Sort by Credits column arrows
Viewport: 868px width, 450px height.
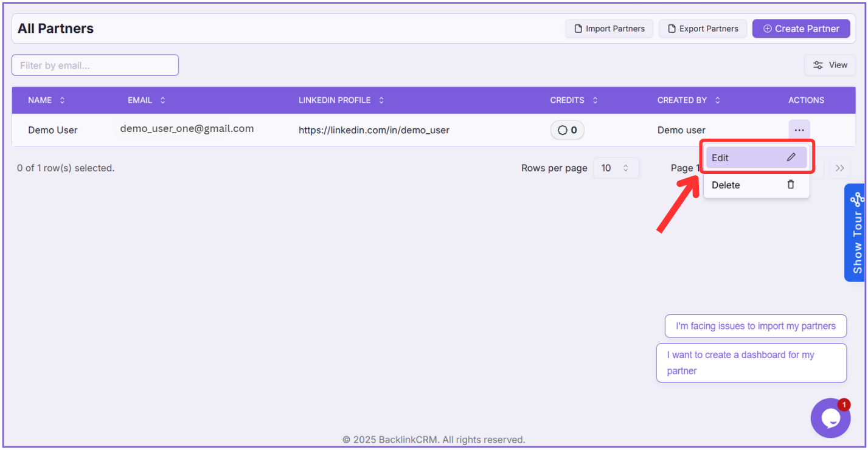595,100
